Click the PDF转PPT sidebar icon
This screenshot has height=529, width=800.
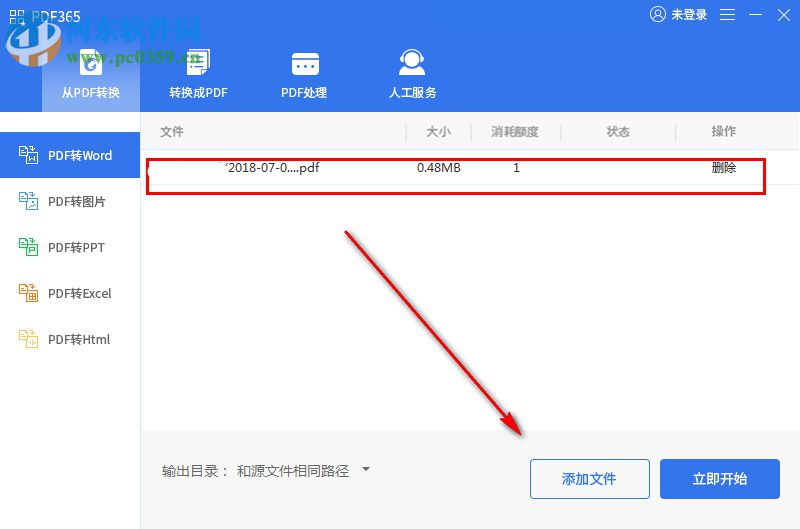[x=29, y=247]
